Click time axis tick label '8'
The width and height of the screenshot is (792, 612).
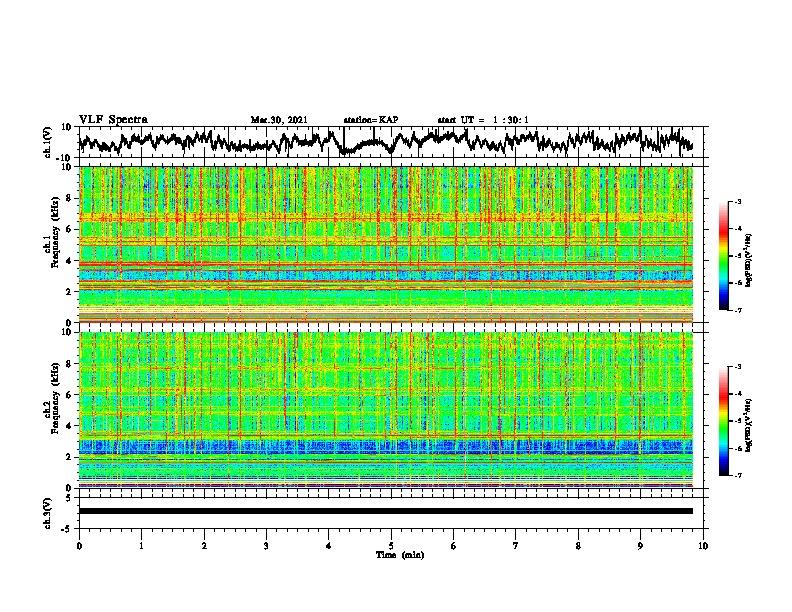point(578,546)
